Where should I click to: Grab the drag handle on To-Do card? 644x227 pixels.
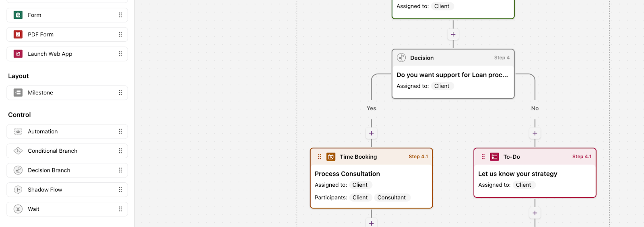(483, 157)
